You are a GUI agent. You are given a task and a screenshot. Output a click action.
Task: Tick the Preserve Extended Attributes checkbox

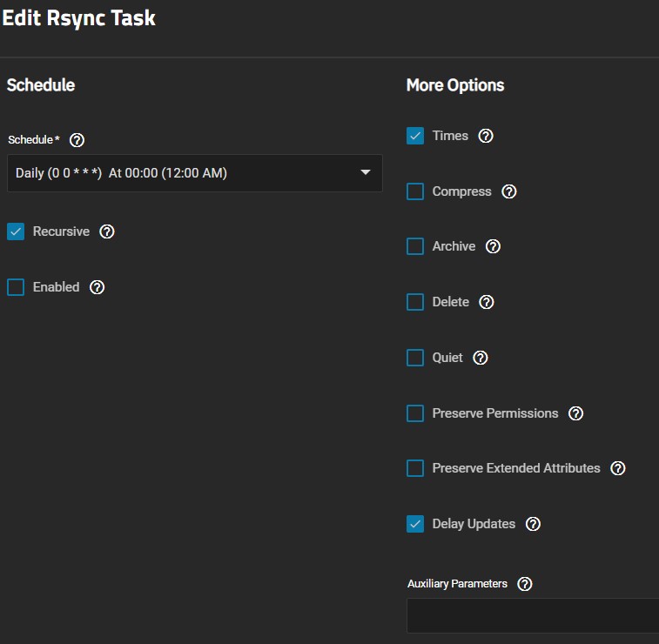[x=415, y=468]
